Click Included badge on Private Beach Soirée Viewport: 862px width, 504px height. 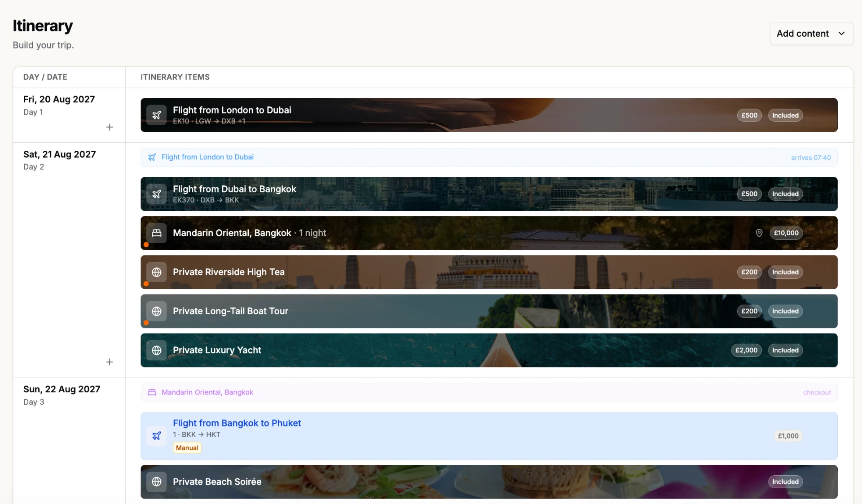[x=785, y=482]
